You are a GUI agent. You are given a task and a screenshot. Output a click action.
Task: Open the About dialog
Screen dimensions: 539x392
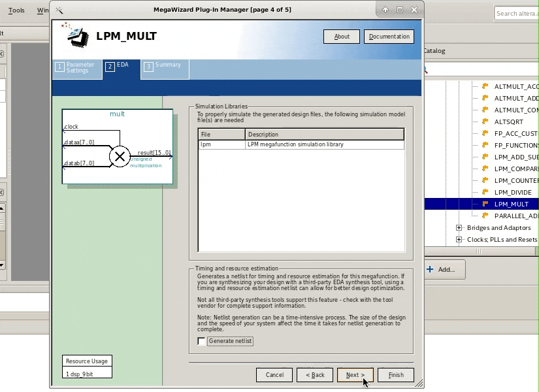point(342,37)
